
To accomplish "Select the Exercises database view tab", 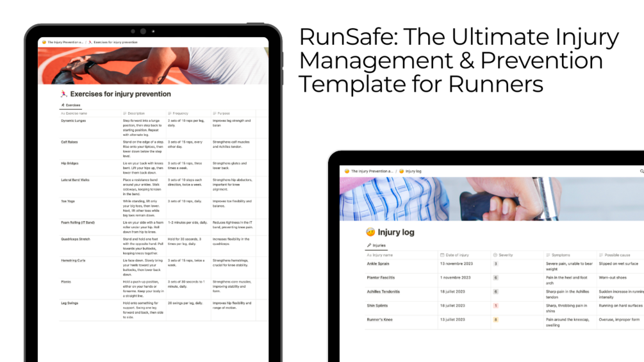I will click(70, 105).
